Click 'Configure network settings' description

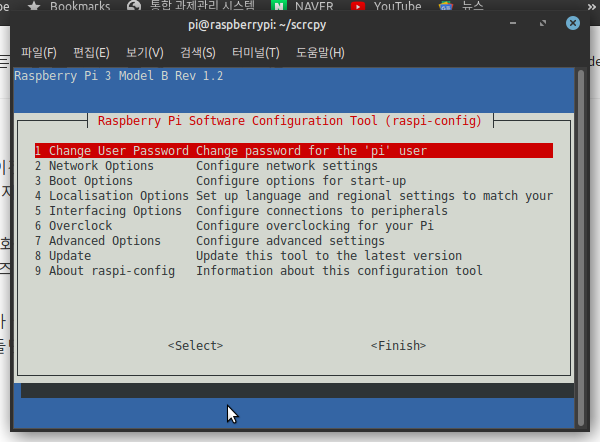[287, 166]
